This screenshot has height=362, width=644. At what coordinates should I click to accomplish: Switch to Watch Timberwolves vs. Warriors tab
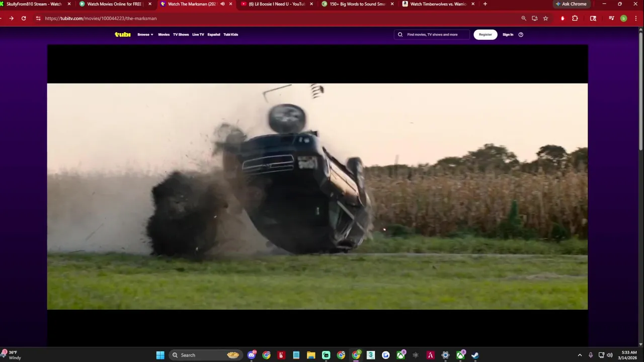click(438, 4)
